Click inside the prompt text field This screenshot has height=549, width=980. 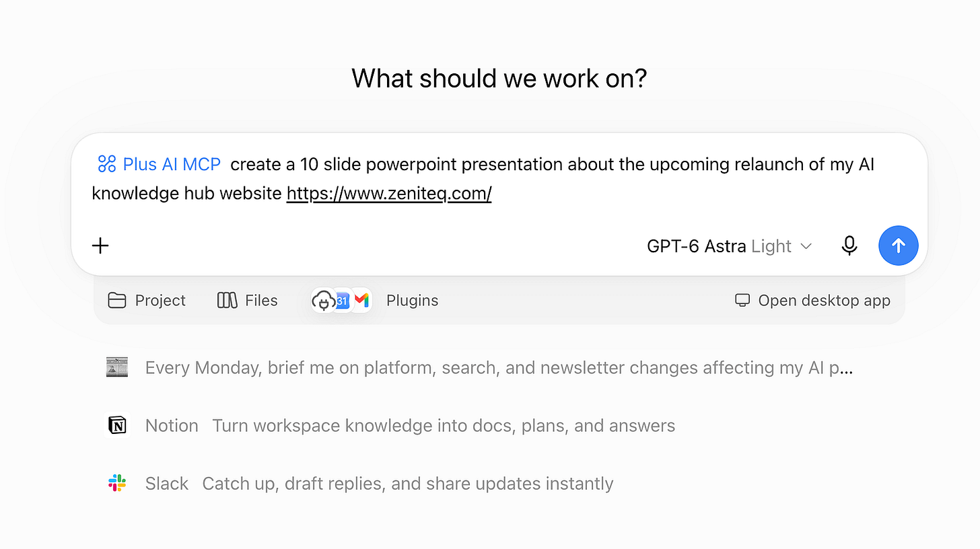click(499, 179)
